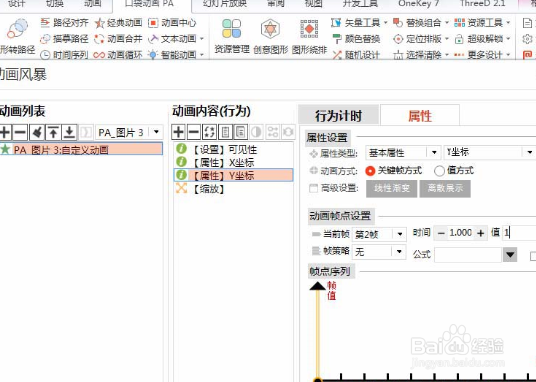Click the 随机设计 random design tool
This screenshot has width=536, height=382.
point(356,55)
